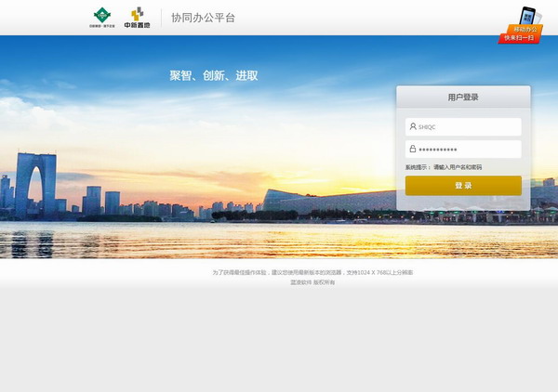558x392 pixels.
Task: Click the 聚智、创新、进取 slogan text
Action: 214,75
